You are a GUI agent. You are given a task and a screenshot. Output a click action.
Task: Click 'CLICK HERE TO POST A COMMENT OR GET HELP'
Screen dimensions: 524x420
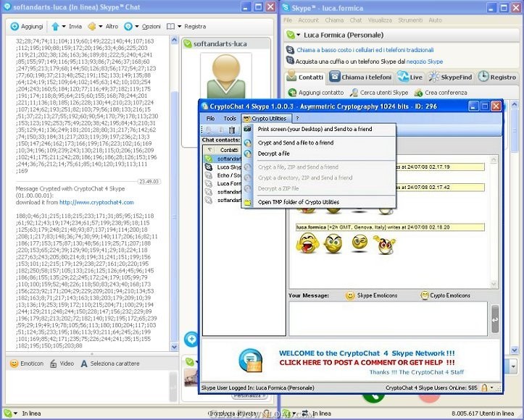[x=367, y=363]
